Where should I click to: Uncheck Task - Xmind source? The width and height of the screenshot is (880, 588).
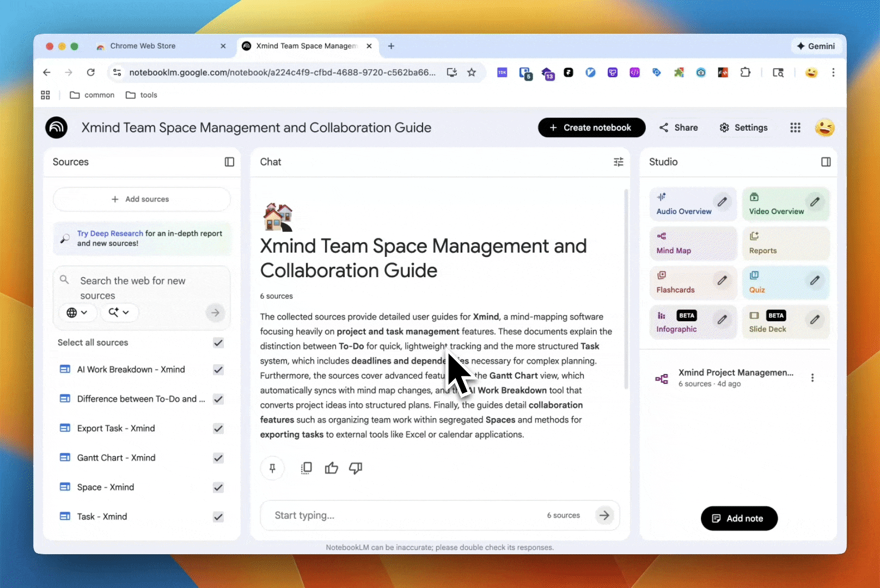(218, 517)
